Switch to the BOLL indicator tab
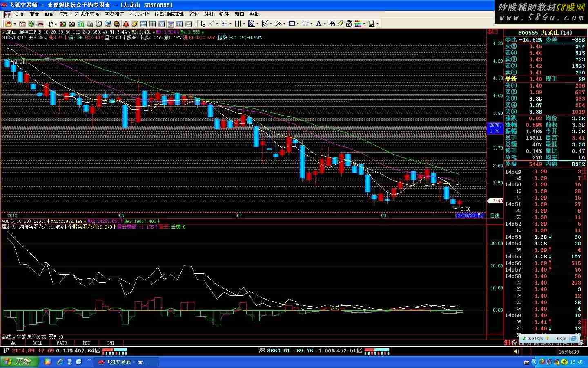The width and height of the screenshot is (588, 368). (x=37, y=343)
